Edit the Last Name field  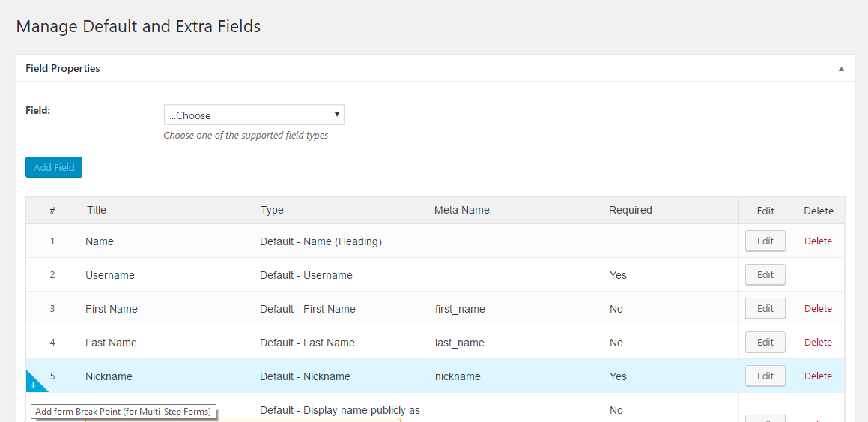pos(765,343)
